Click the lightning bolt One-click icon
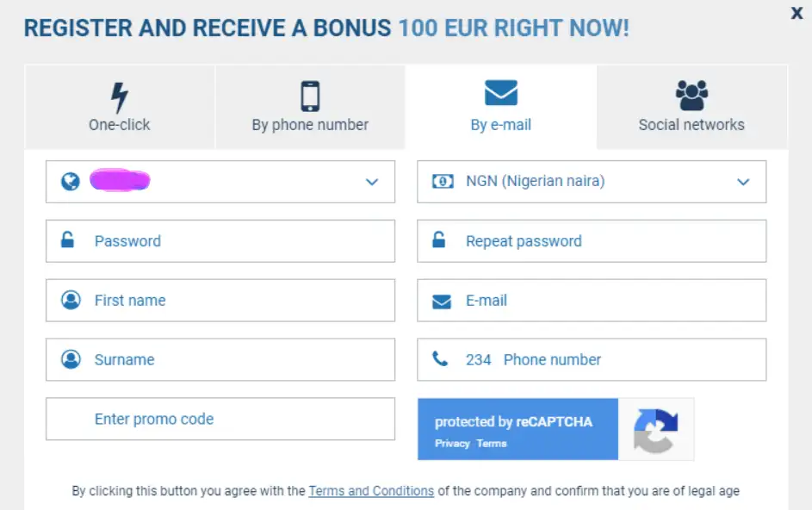The image size is (812, 510). (x=120, y=97)
